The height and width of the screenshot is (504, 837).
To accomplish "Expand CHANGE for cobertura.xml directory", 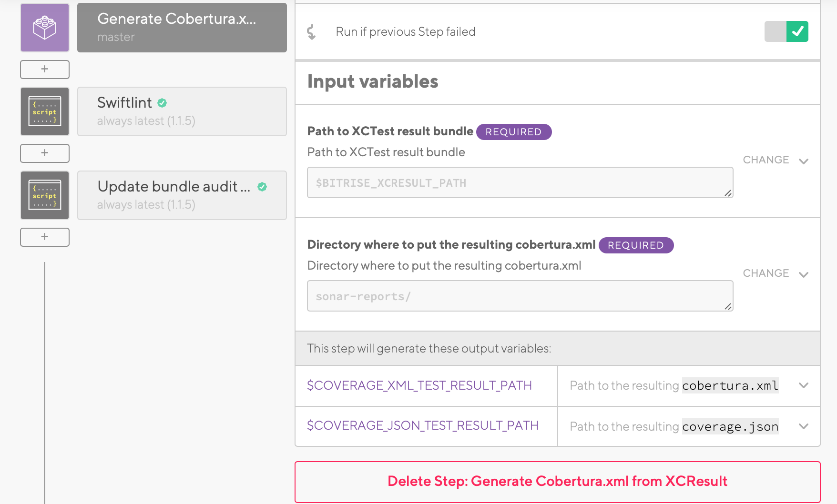I will [775, 273].
